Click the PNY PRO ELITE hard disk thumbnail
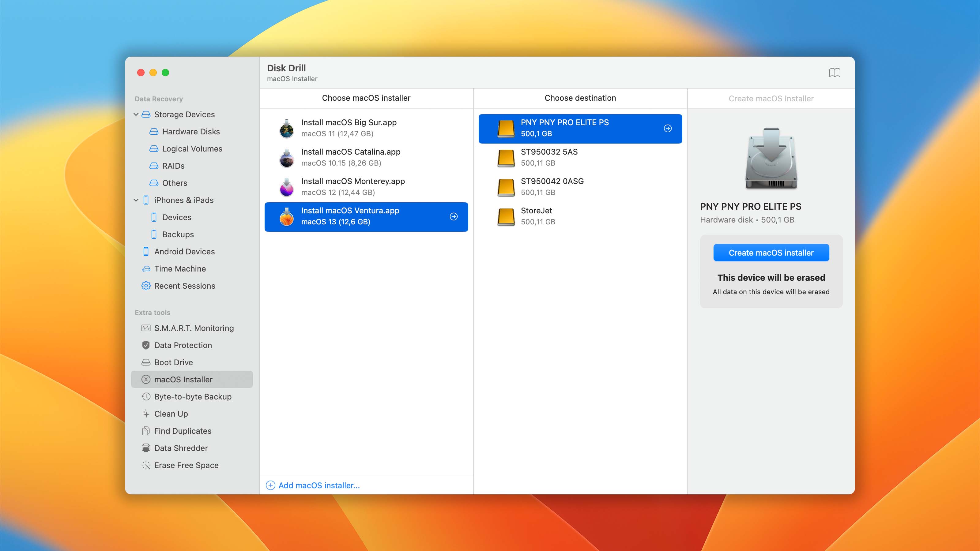The width and height of the screenshot is (980, 551). tap(771, 159)
